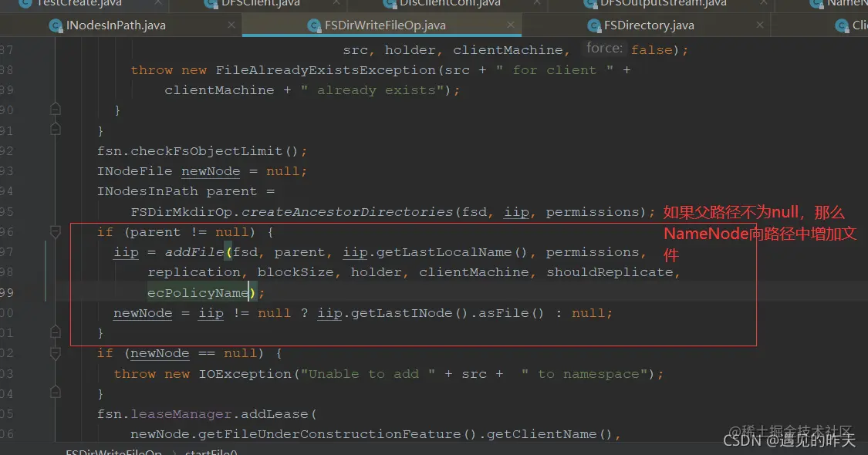
Task: Click the createAncestorDirectories method call
Action: (x=347, y=211)
